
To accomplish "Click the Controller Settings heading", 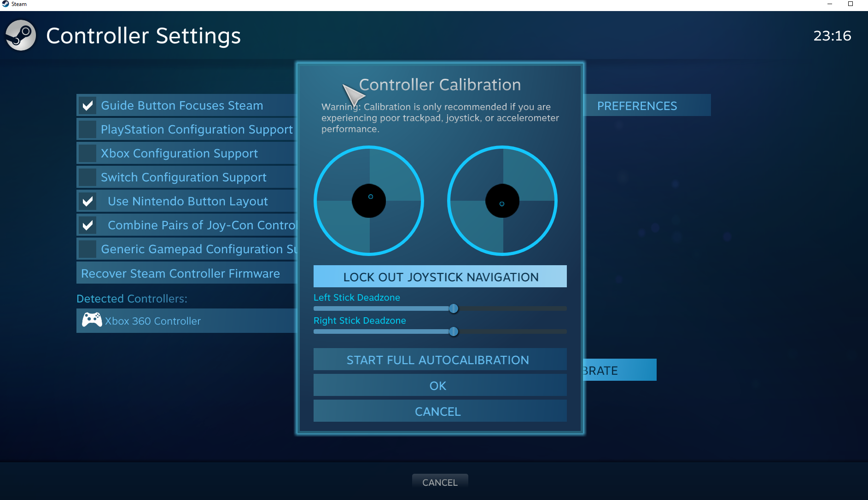I will pyautogui.click(x=143, y=35).
